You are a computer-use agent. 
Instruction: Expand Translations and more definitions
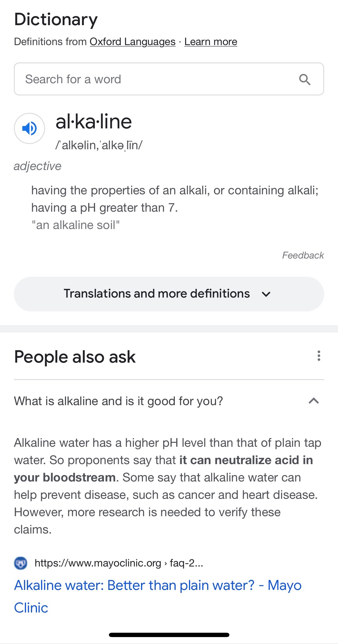169,294
